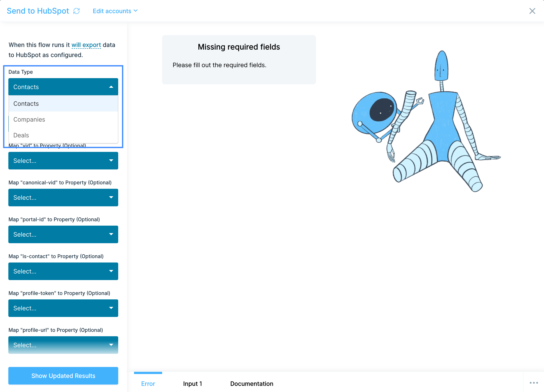Screen dimensions: 544x392
Task: Open the "is-contact" property mapping dropdown
Action: pos(63,271)
